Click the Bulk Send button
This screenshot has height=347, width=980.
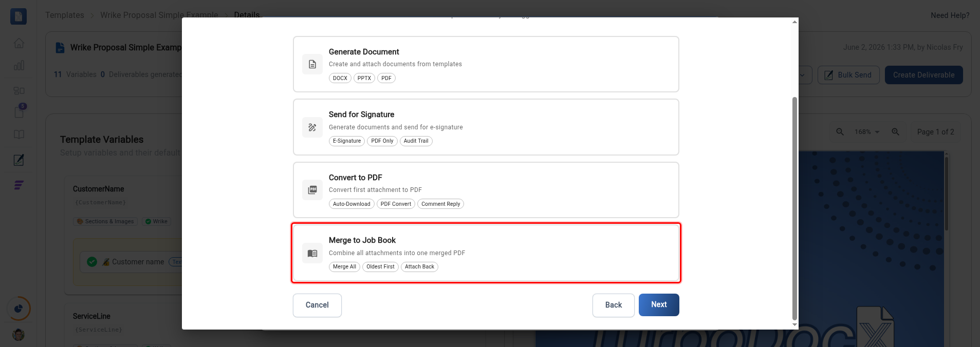tap(848, 75)
